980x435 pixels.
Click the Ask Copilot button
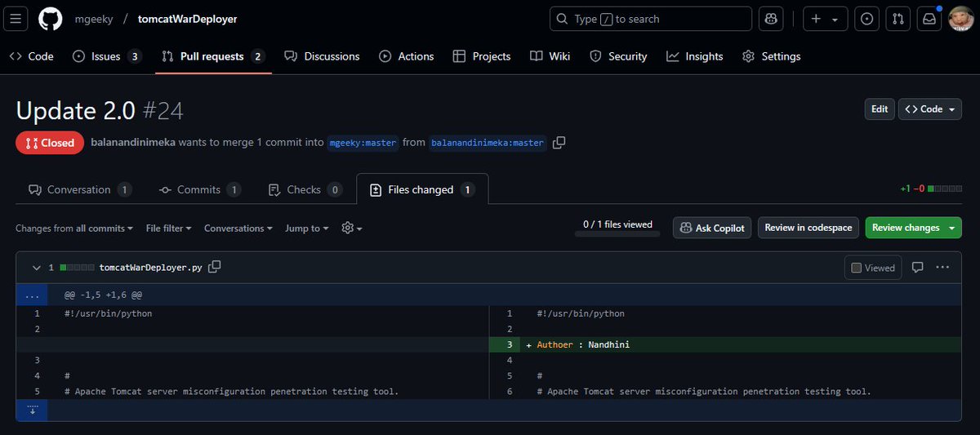(x=712, y=228)
